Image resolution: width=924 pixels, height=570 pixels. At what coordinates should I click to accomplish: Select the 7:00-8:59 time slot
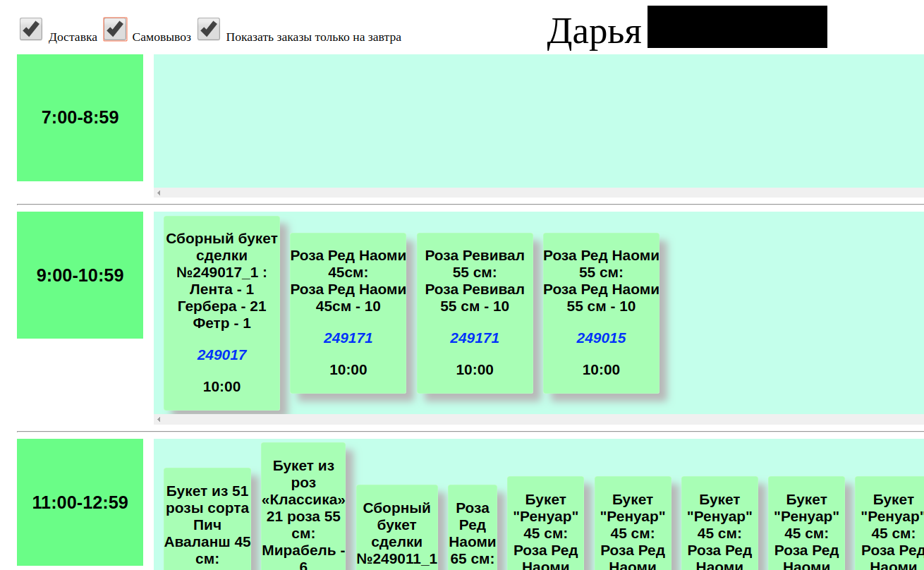click(x=80, y=118)
